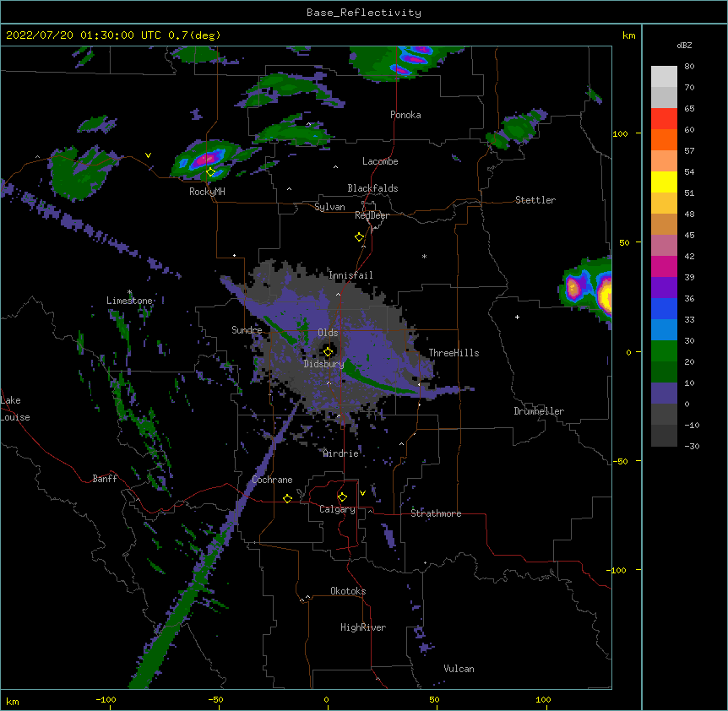728x711 pixels.
Task: Click the RockyMH label
Action: 207,192
